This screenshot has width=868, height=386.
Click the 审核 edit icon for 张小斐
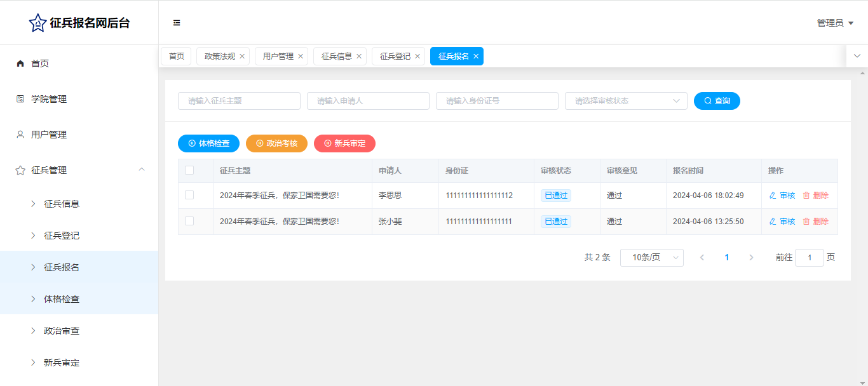coord(773,222)
